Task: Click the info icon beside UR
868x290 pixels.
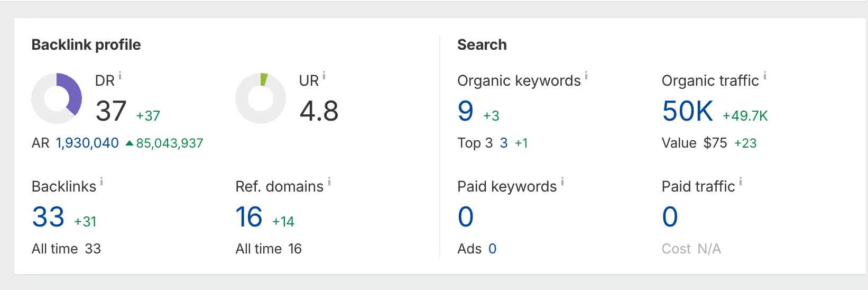Action: (x=324, y=76)
